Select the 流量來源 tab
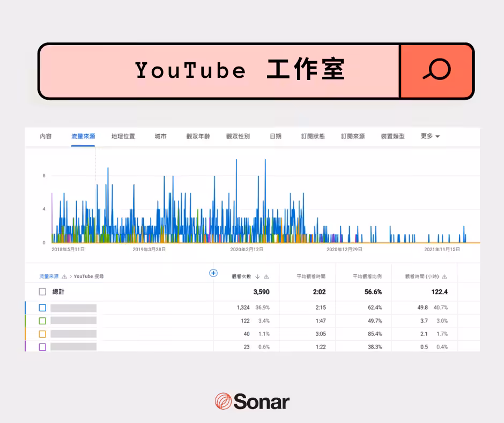This screenshot has height=423, width=504. (83, 136)
